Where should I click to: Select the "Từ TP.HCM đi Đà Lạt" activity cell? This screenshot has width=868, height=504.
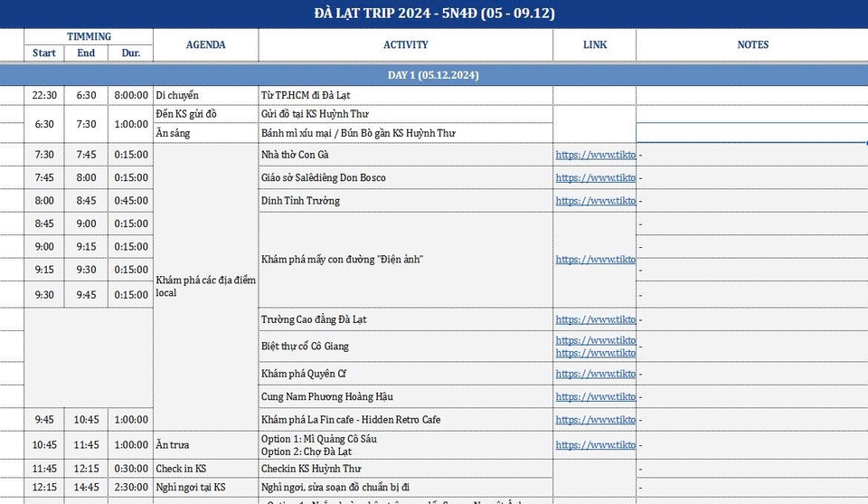405,95
